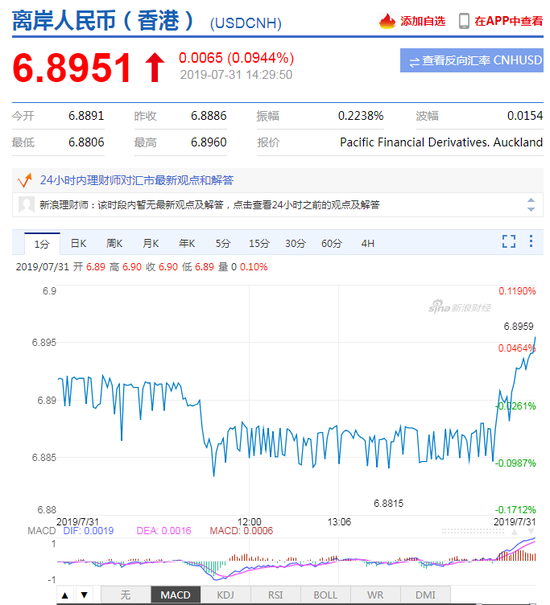Click the 振幅 value 0.2238%
Viewport: 550px width, 605px height.
tap(360, 116)
